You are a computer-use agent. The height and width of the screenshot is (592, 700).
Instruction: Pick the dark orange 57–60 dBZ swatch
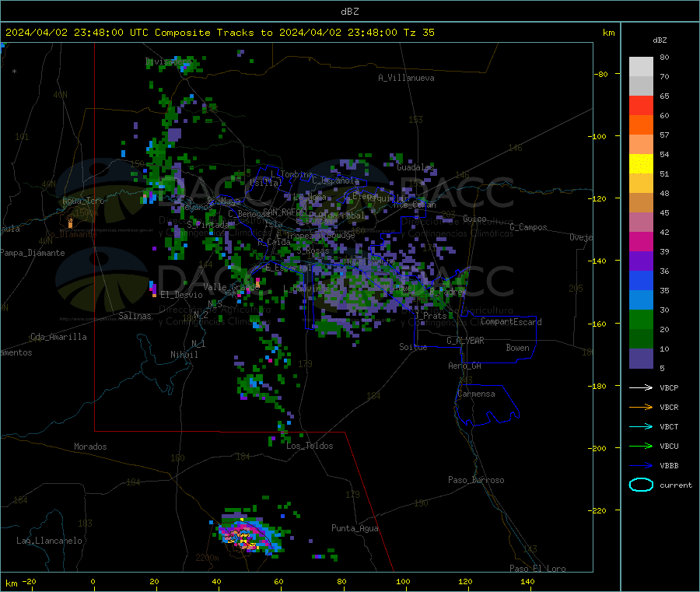tap(641, 125)
